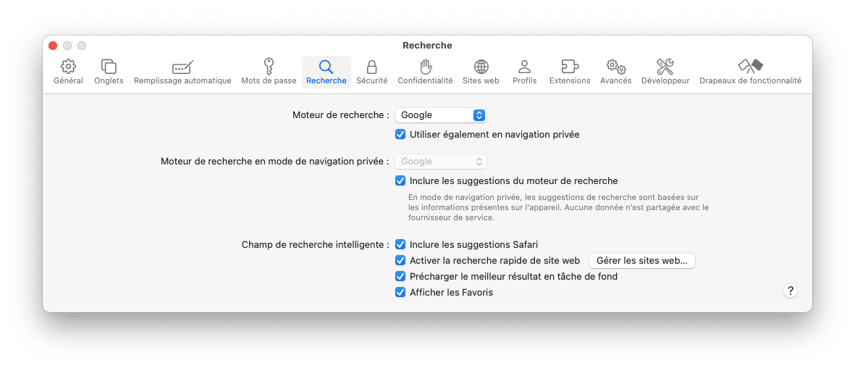The image size is (868, 371).
Task: Click the help question mark button
Action: (791, 291)
